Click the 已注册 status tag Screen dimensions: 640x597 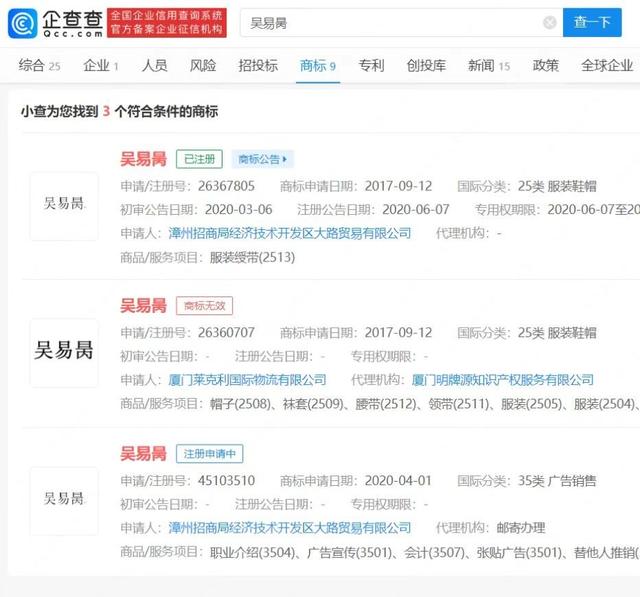199,159
